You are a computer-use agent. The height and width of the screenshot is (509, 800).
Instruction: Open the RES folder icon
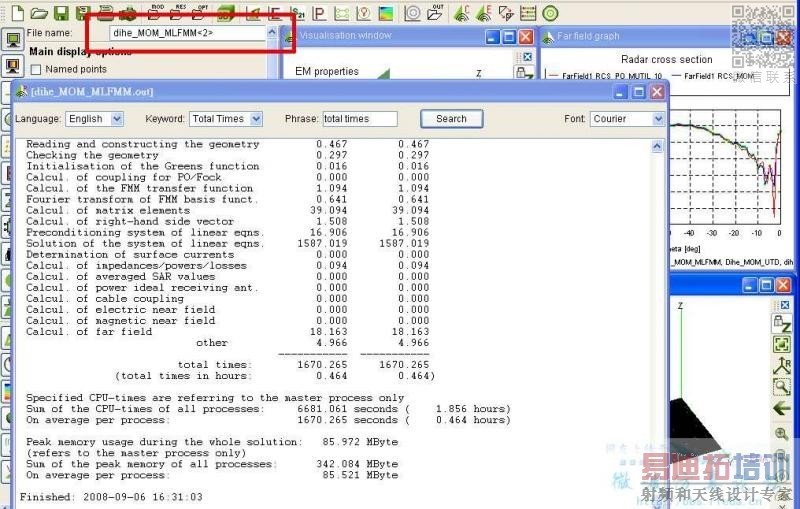pyautogui.click(x=177, y=13)
